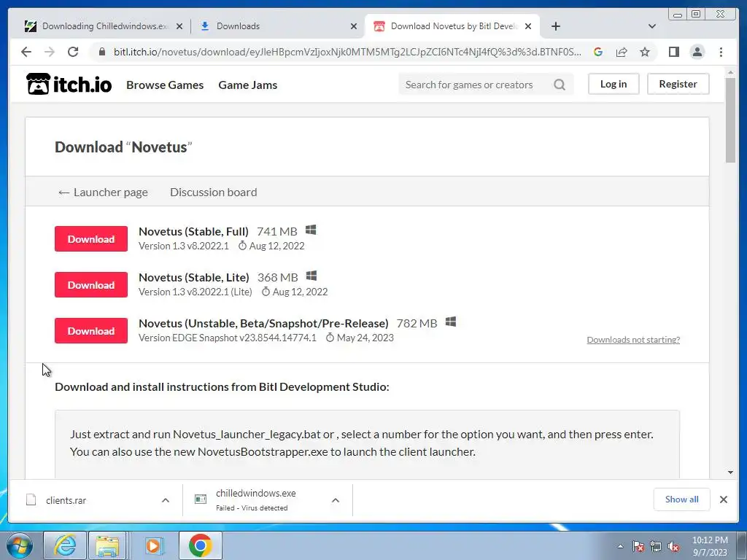Click the Google icon in address bar
This screenshot has height=560, width=747.
[598, 52]
